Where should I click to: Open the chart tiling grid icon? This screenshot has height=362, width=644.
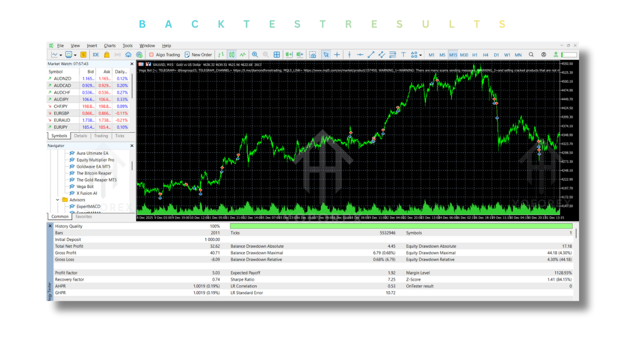point(276,54)
